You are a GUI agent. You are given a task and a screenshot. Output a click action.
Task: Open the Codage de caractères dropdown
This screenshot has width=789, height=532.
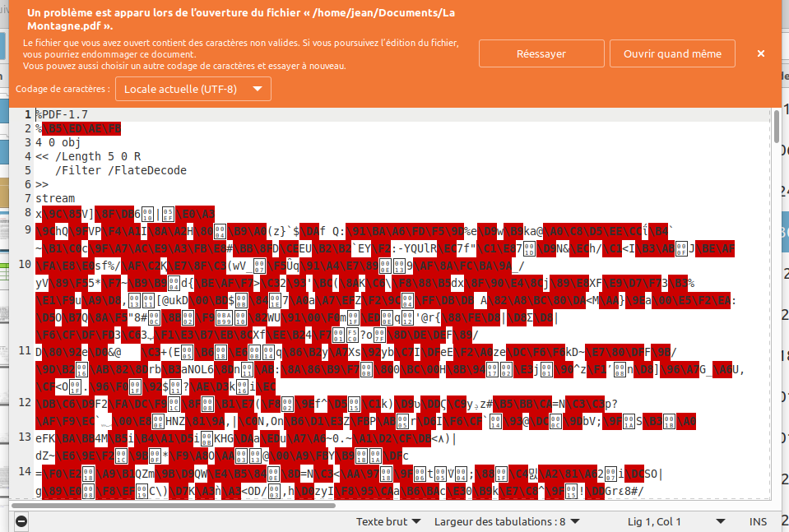click(x=193, y=89)
